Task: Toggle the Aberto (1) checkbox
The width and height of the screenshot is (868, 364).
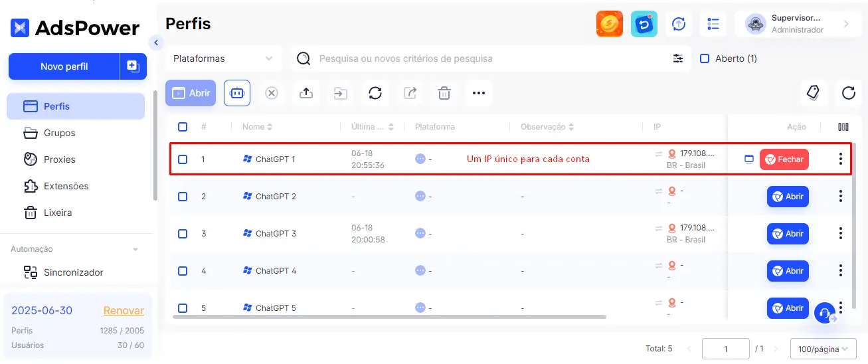Action: (705, 58)
